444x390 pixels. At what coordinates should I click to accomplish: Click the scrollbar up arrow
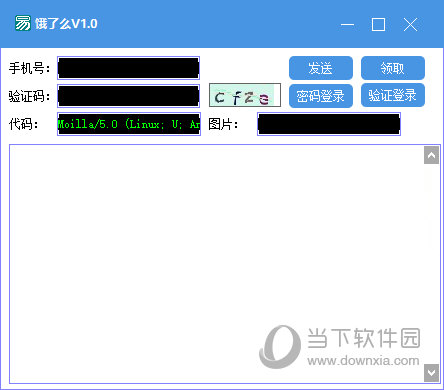click(431, 155)
